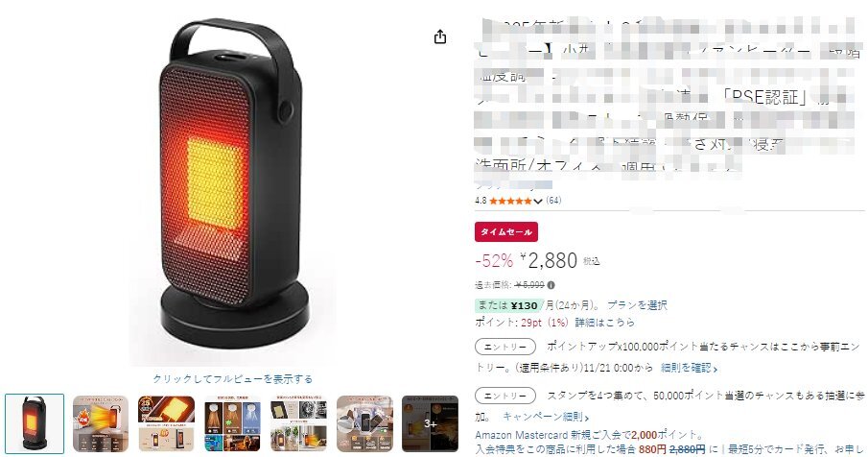Expand the star rating chevron dropdown

coord(537,201)
